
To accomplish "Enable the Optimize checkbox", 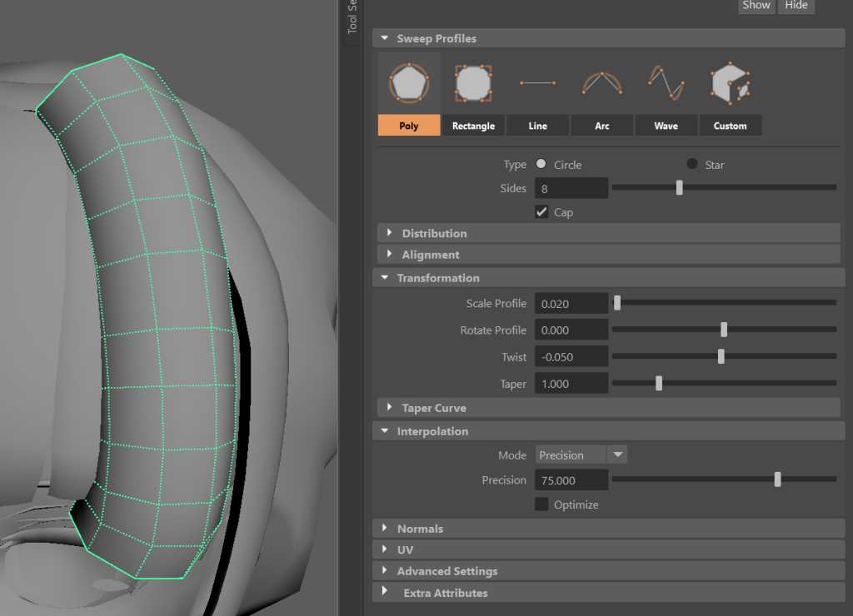I will [x=542, y=504].
